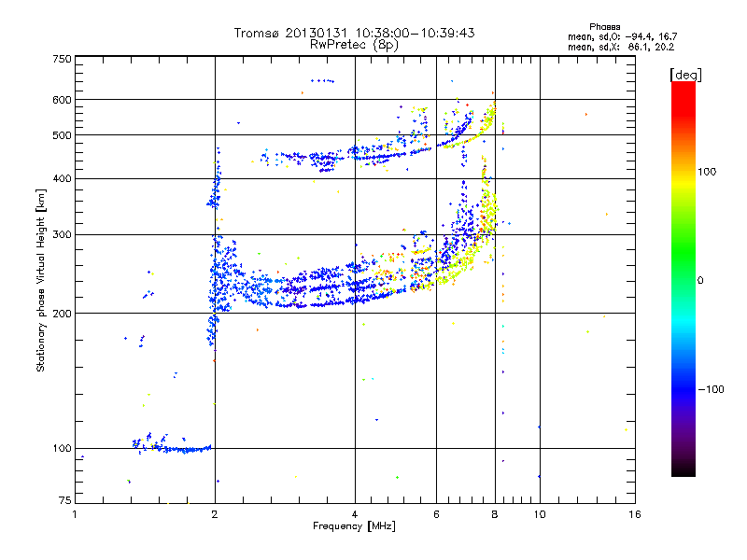Click the 'Frequency [MHz]' axis title

pos(354,526)
